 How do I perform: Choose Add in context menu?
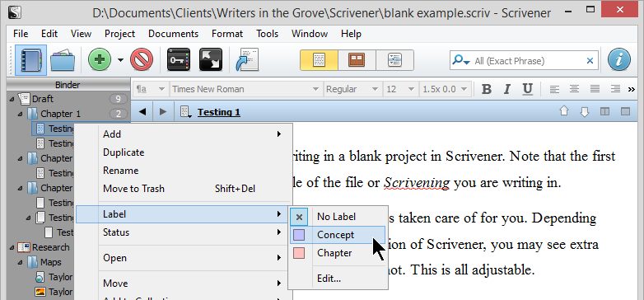click(x=184, y=134)
